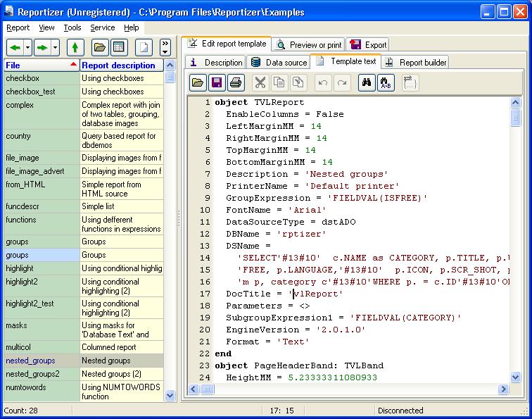532x419 pixels.
Task: Open the Service menu
Action: 103,27
